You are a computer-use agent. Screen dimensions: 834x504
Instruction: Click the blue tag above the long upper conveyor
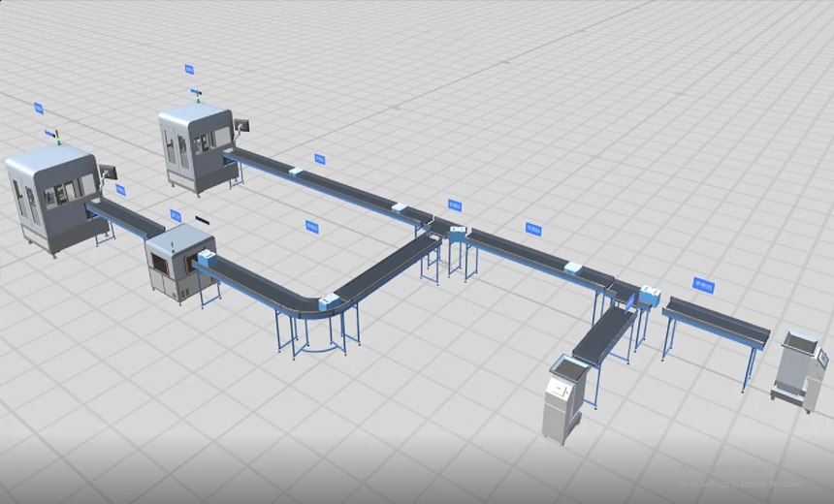(x=319, y=158)
